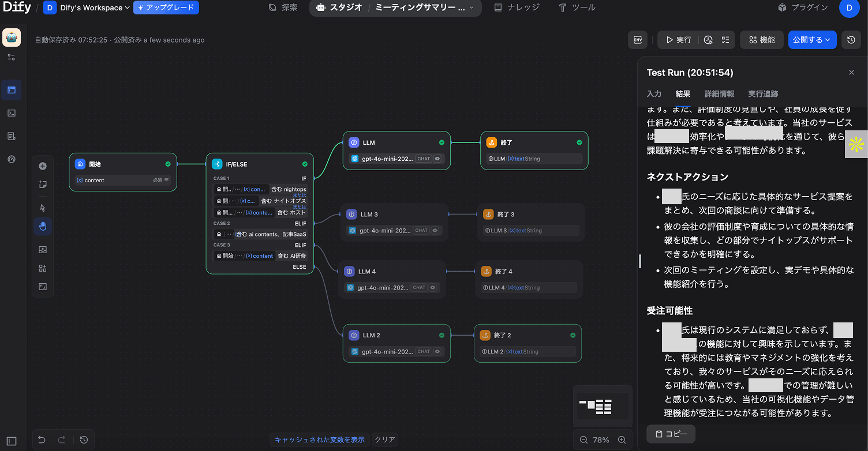
Task: Open プラグイン plugins link
Action: [803, 7]
